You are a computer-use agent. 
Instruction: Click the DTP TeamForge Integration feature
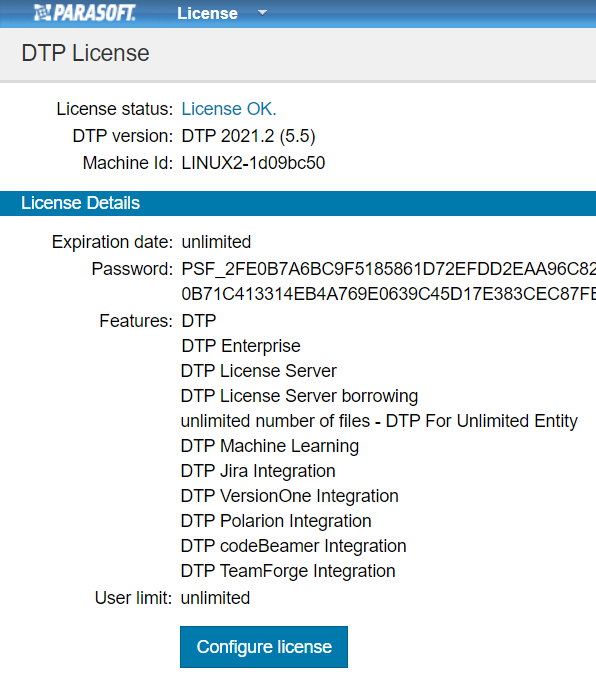pos(288,571)
